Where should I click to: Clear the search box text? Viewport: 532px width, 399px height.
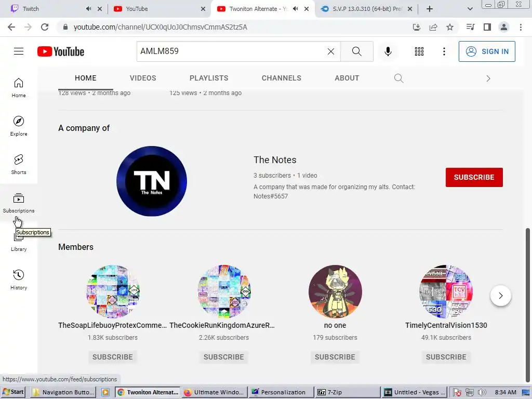tap(331, 51)
